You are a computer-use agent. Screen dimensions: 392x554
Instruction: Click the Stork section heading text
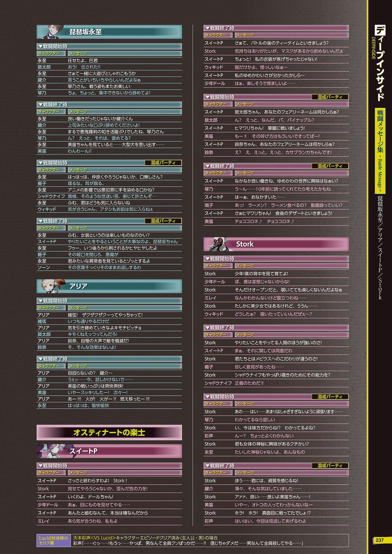click(245, 244)
